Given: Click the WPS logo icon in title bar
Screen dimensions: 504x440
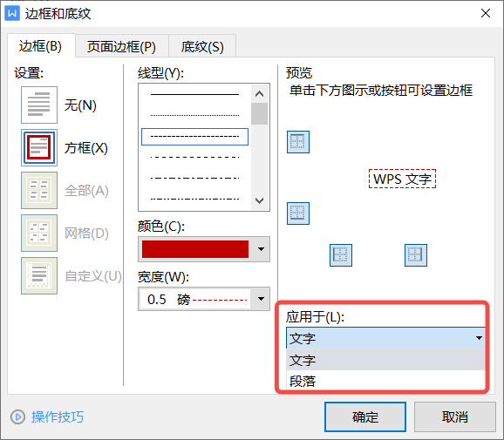Looking at the screenshot, I should (x=12, y=13).
